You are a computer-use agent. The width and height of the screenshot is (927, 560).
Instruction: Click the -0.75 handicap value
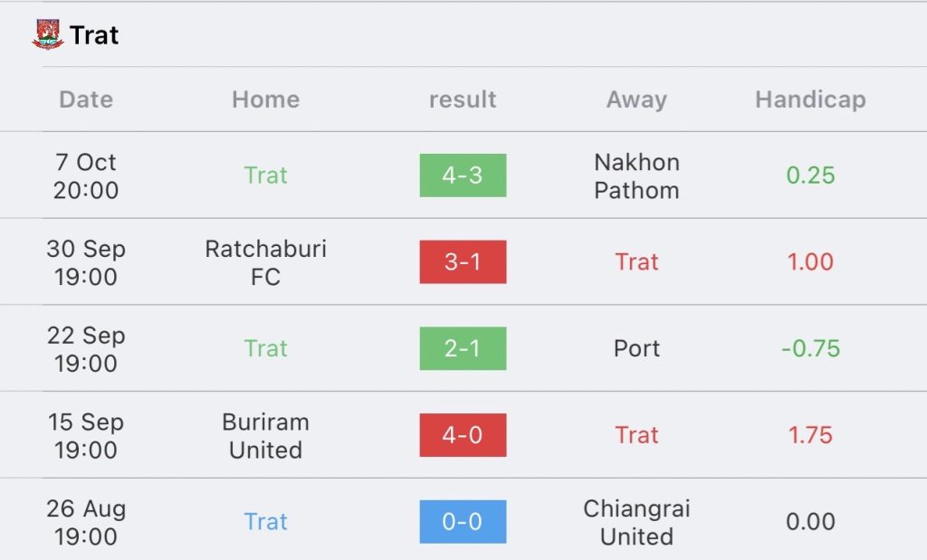pos(810,348)
